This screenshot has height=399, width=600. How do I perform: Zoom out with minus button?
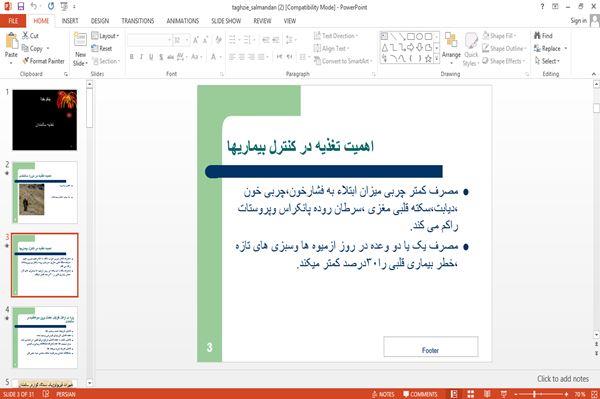click(x=516, y=394)
